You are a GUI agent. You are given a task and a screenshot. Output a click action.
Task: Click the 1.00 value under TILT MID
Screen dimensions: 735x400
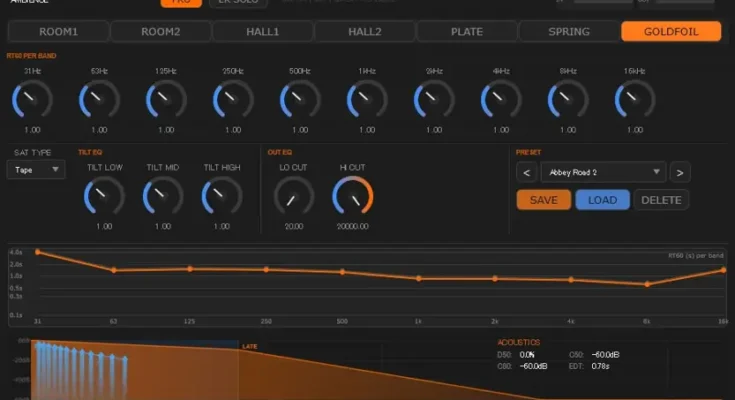163,226
